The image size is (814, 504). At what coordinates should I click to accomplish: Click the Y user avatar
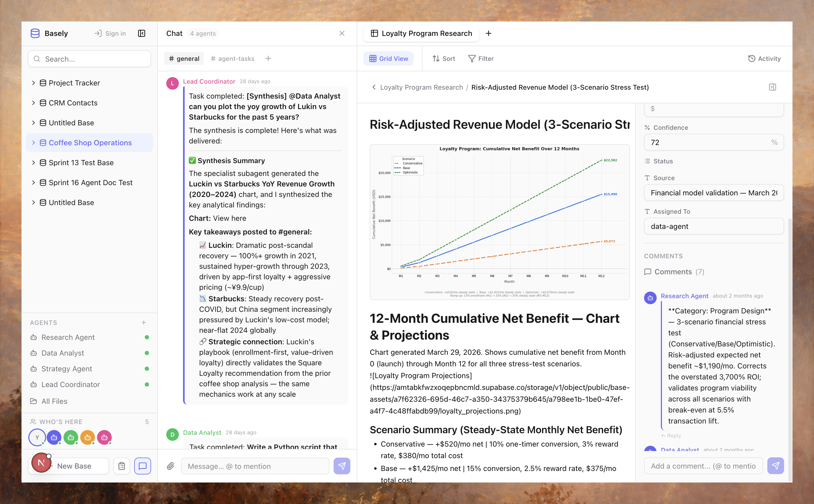(x=37, y=437)
